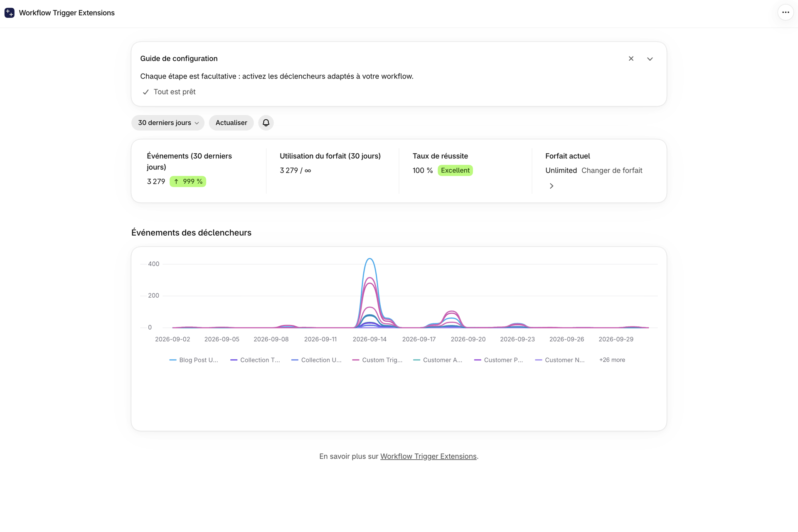Toggle Collection T... series in chart legend
This screenshot has width=798, height=532.
point(255,360)
